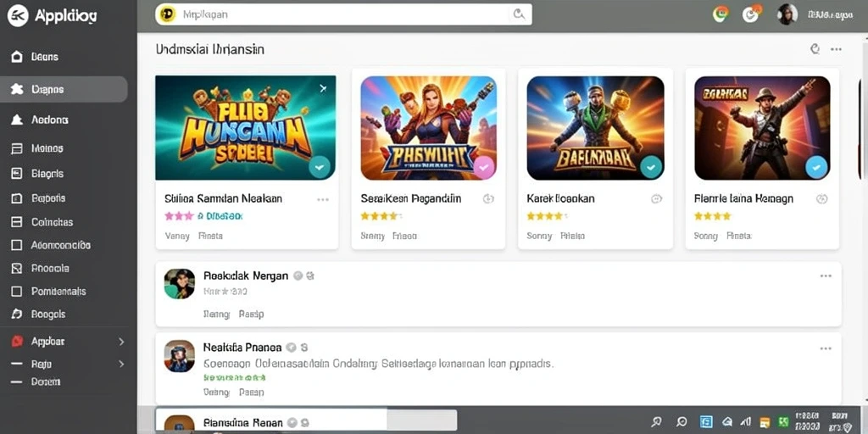
Task: Open the Neakfia Pnanea row avatar
Action: 180,356
